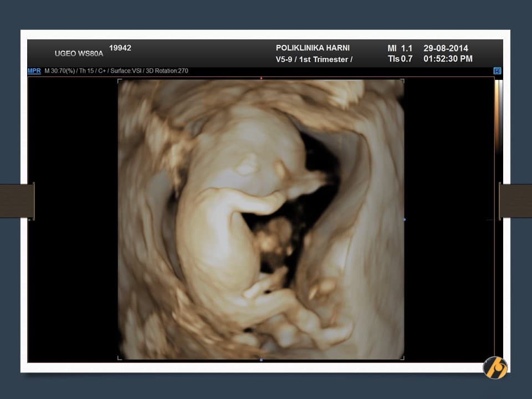532x399 pixels.
Task: Click the 29-08-2014 date stamp
Action: pyautogui.click(x=446, y=48)
